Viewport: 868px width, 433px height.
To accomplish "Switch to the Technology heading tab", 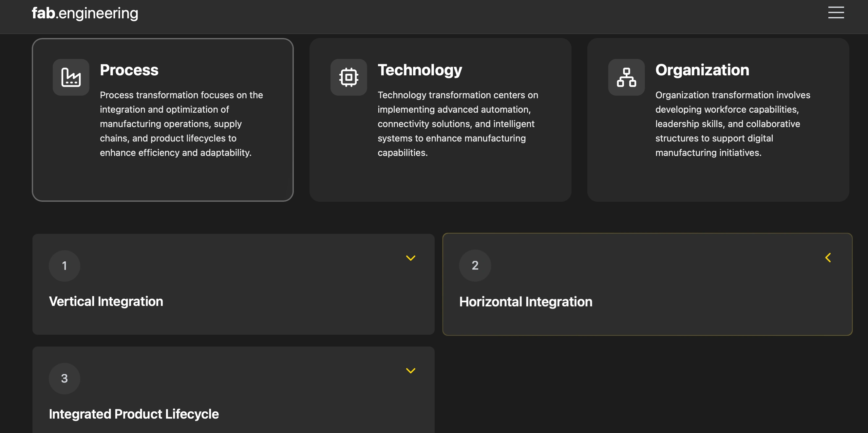I will click(420, 70).
